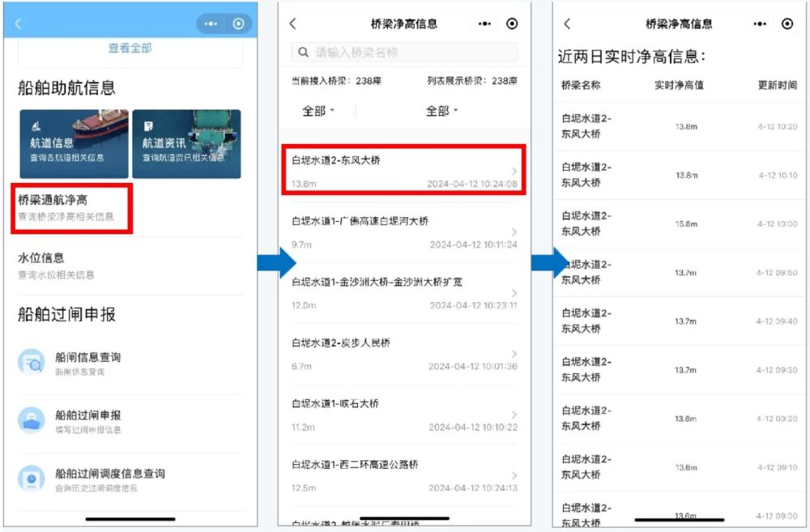This screenshot has width=810, height=532.
Task: Select the record updated 4-12 10:10
Action: 680,175
